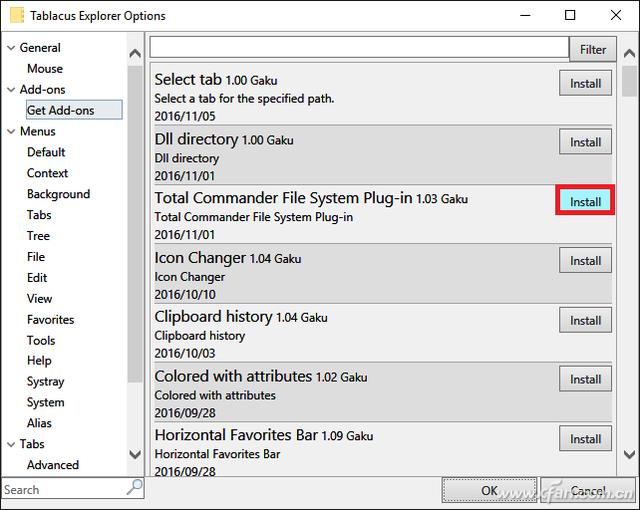This screenshot has height=510, width=640.
Task: Click the tree panel scroll-down arrow
Action: (135, 454)
